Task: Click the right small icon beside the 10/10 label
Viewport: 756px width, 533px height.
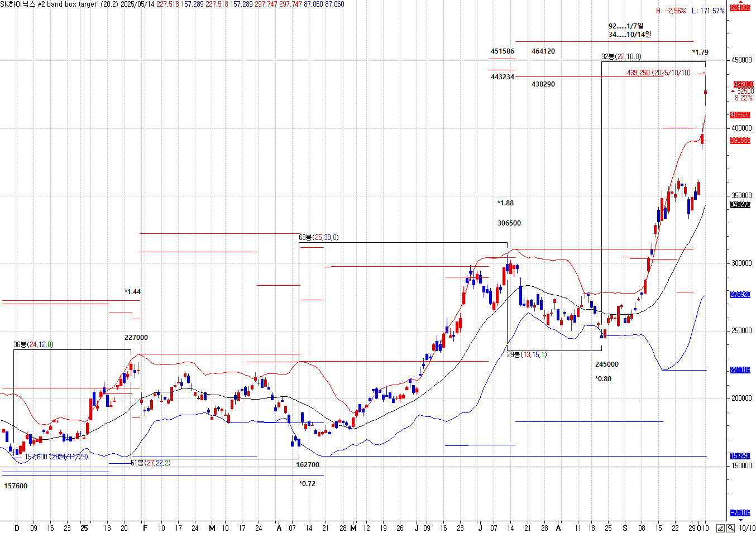Action: pyautogui.click(x=730, y=528)
